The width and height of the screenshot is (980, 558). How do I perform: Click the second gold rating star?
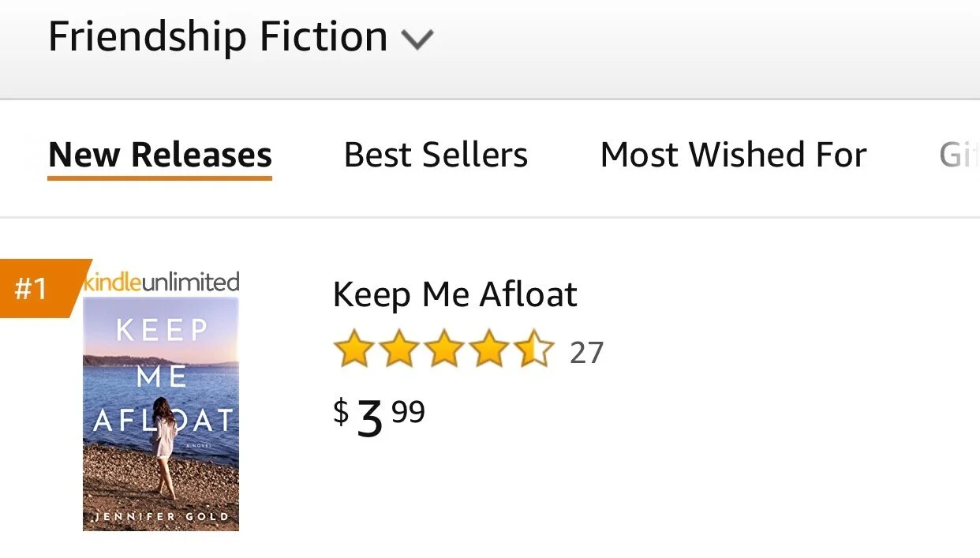coord(398,350)
